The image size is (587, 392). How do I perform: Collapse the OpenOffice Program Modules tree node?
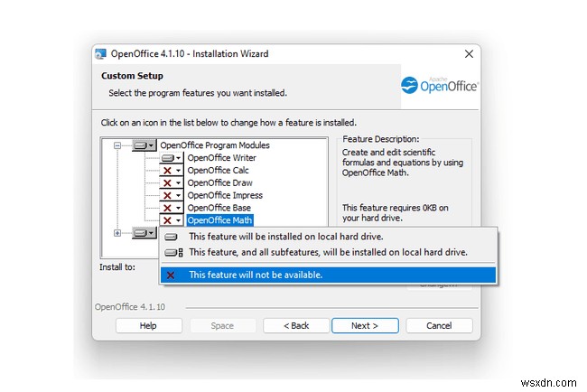pos(117,145)
